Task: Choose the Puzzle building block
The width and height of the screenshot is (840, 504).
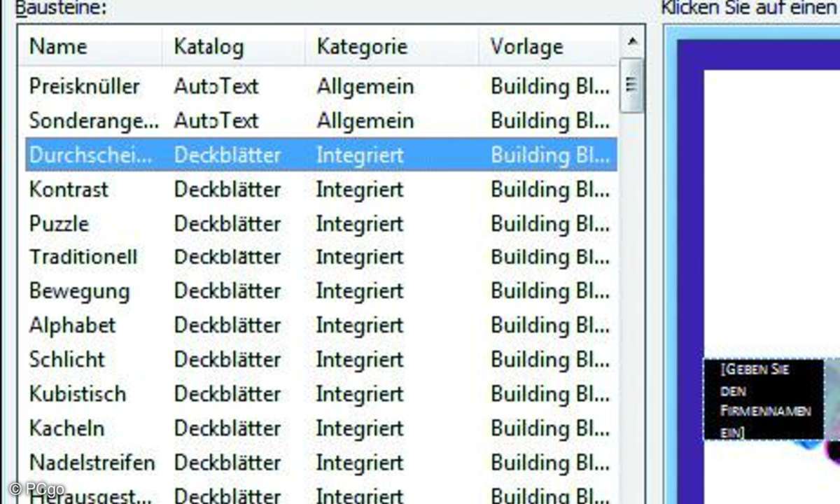Action: 59,223
